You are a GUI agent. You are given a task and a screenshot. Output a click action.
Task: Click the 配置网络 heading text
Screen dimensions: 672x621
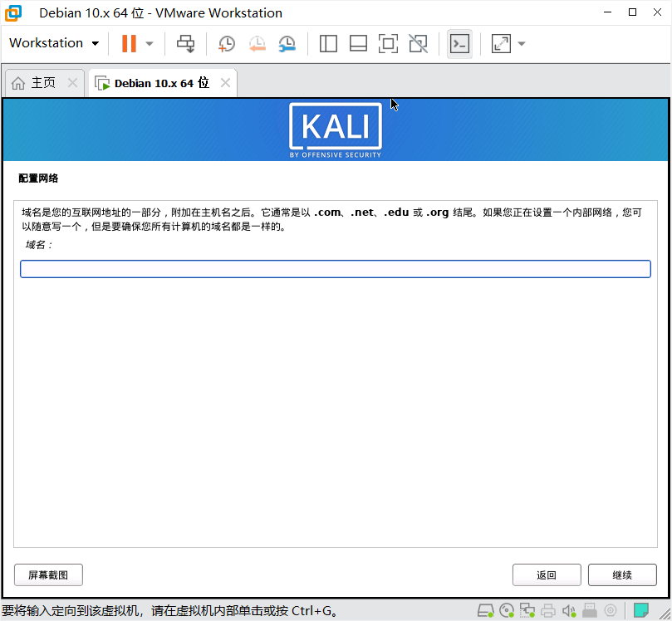[x=38, y=178]
